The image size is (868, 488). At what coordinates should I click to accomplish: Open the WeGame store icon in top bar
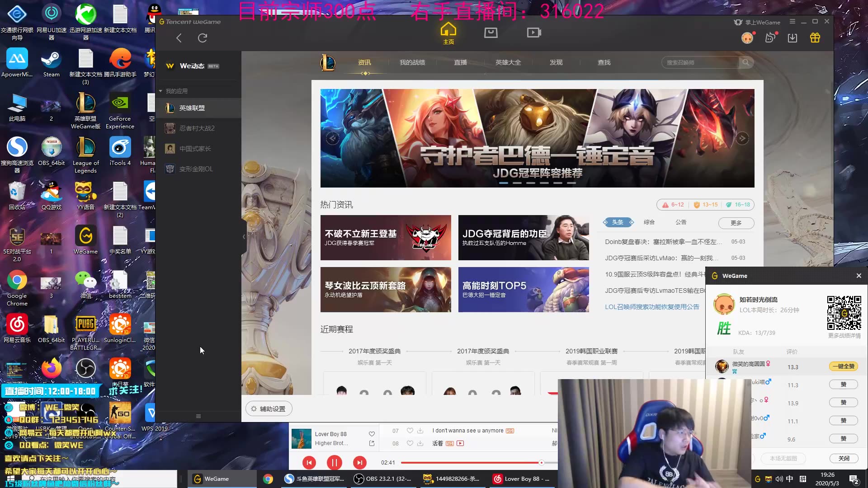click(x=491, y=33)
